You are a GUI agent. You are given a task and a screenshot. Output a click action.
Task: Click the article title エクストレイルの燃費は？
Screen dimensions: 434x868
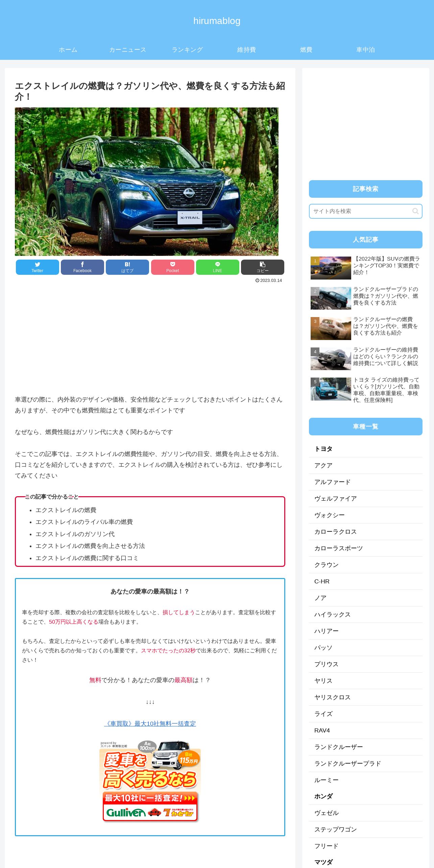point(150,91)
